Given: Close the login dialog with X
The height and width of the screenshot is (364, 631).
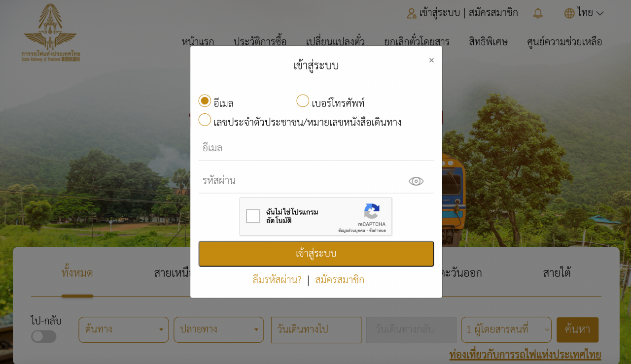Looking at the screenshot, I should 431,60.
